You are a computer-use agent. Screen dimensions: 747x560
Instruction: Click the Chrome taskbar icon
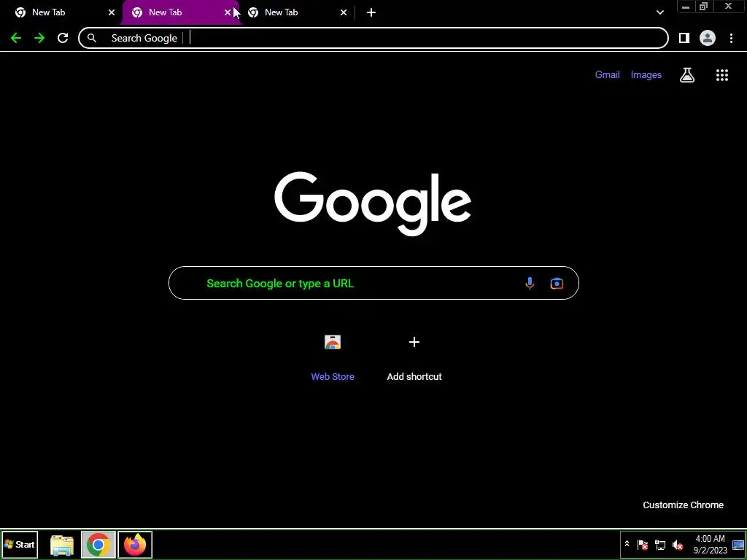click(x=98, y=545)
